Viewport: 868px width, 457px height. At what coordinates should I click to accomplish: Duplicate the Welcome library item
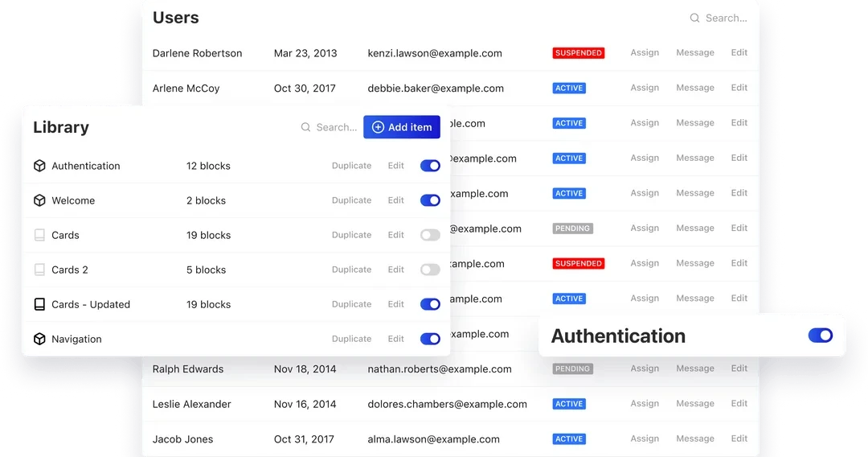(351, 200)
